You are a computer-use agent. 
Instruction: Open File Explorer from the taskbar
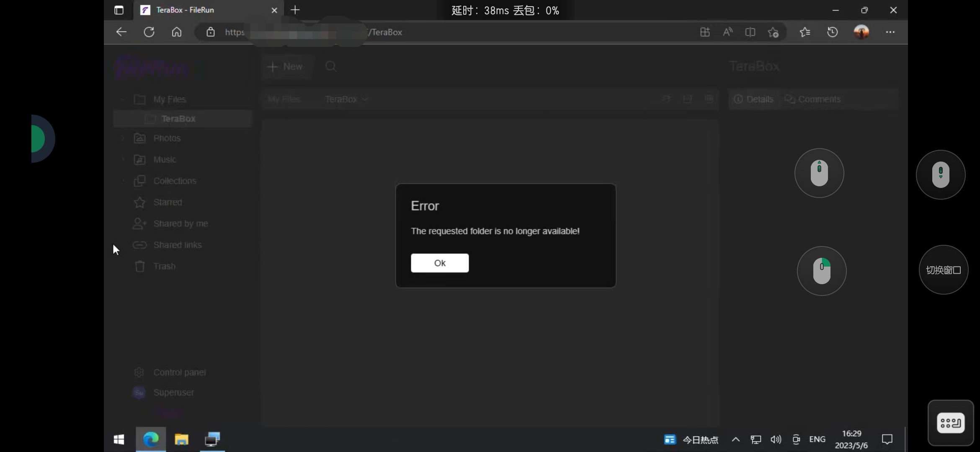click(181, 439)
